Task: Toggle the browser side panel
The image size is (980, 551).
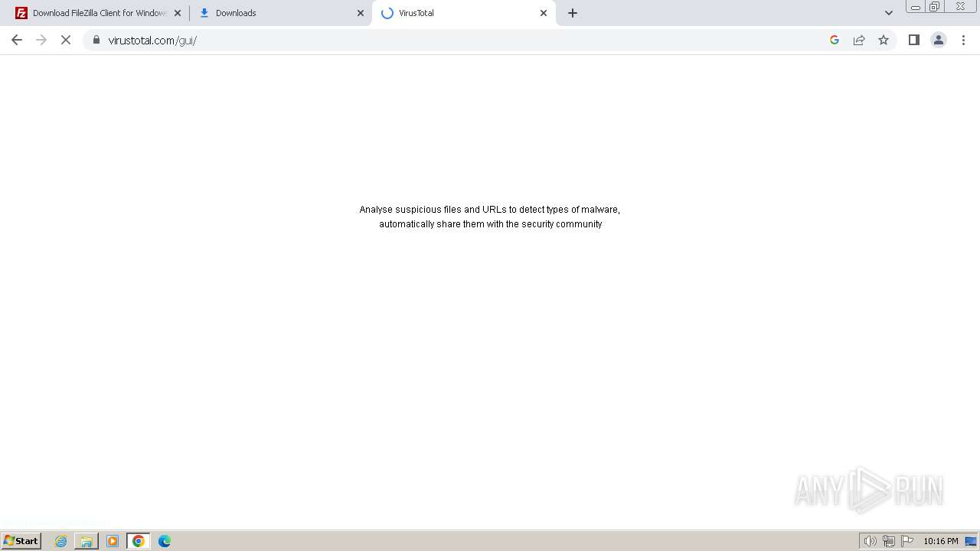Action: click(914, 40)
